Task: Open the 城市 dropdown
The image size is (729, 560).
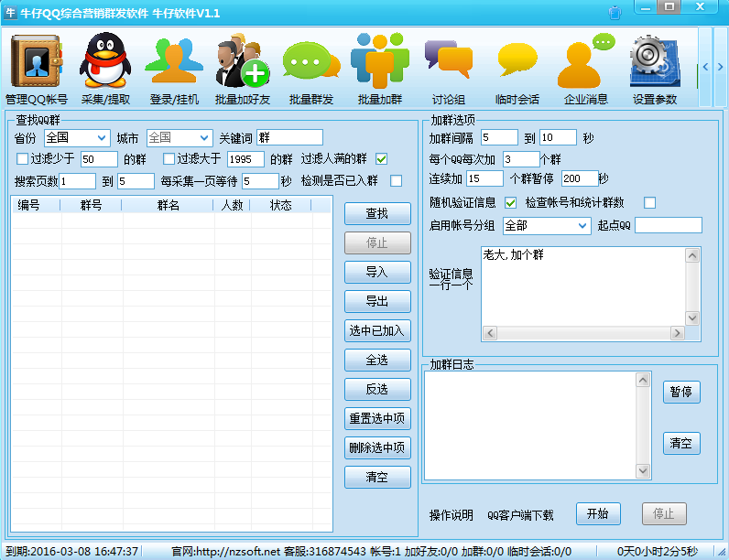Action: tap(180, 137)
